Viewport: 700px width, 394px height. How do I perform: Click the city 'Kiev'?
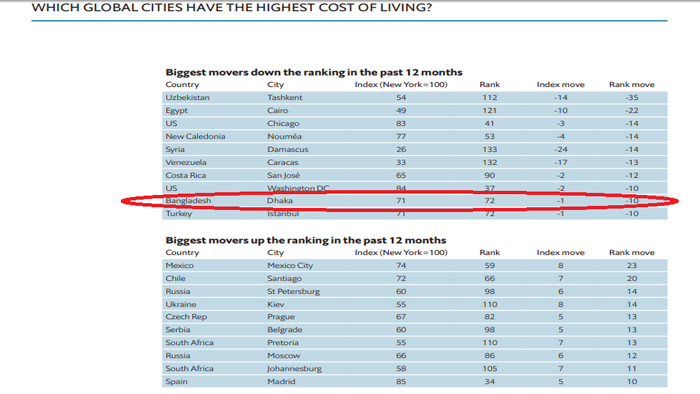(276, 304)
